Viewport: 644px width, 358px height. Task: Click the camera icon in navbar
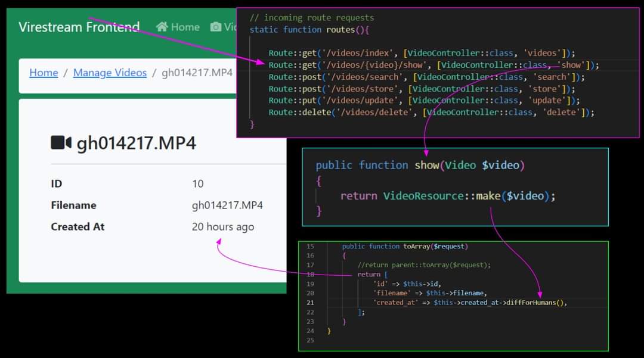(216, 27)
